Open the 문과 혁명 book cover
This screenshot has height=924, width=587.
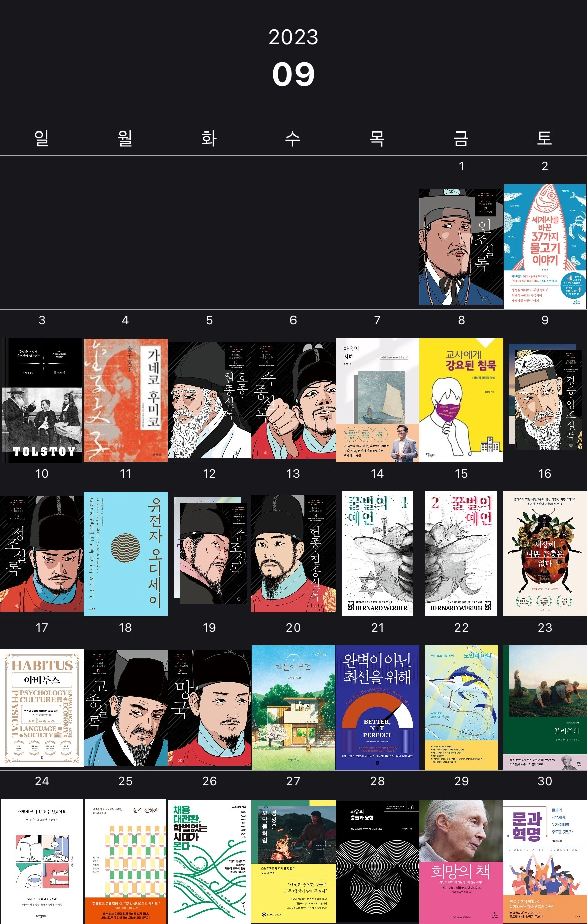click(x=545, y=862)
